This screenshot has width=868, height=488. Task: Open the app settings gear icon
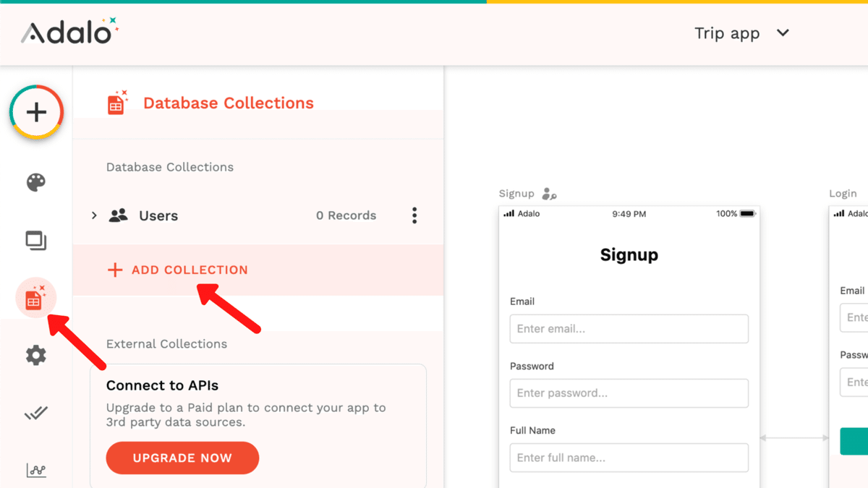[x=36, y=355]
